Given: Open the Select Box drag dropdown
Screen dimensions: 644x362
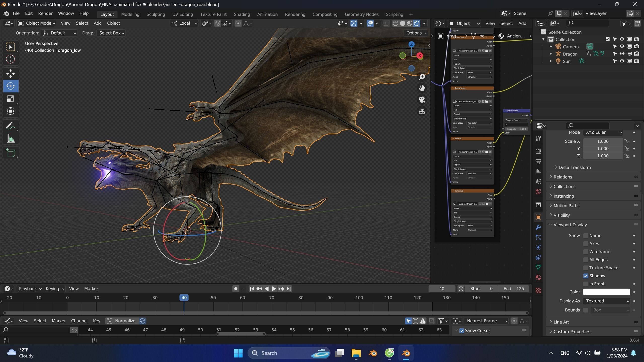Looking at the screenshot, I should (x=111, y=33).
